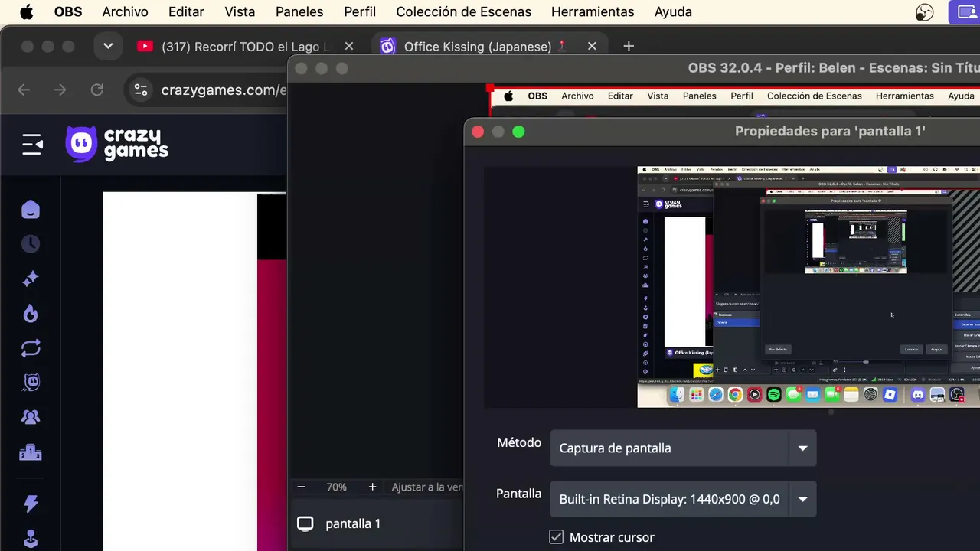Open the Perfil menu in the top menu bar
This screenshot has height=551, width=980.
pyautogui.click(x=360, y=12)
